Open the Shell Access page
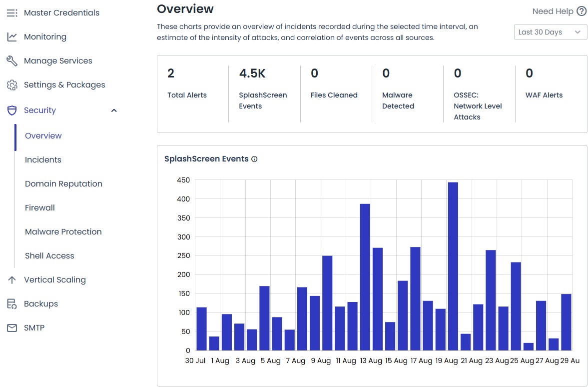This screenshot has width=588, height=387. click(49, 255)
